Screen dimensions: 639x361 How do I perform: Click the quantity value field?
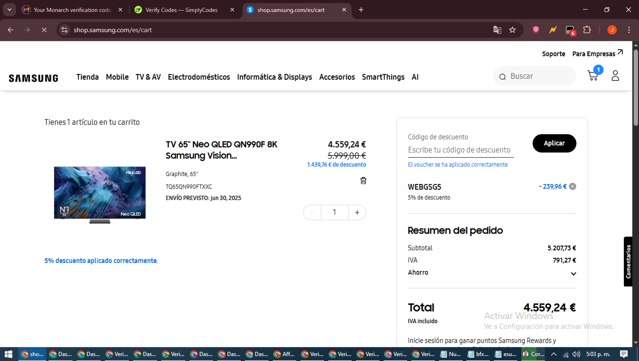[335, 212]
